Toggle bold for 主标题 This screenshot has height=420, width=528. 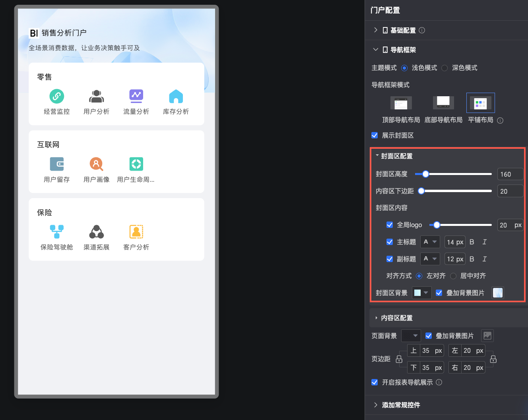[472, 242]
